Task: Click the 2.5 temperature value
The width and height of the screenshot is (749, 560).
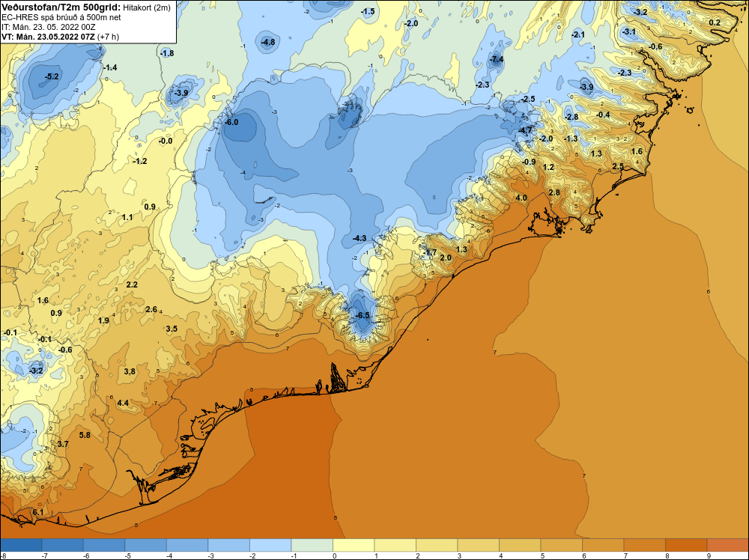Action: pyautogui.click(x=618, y=167)
